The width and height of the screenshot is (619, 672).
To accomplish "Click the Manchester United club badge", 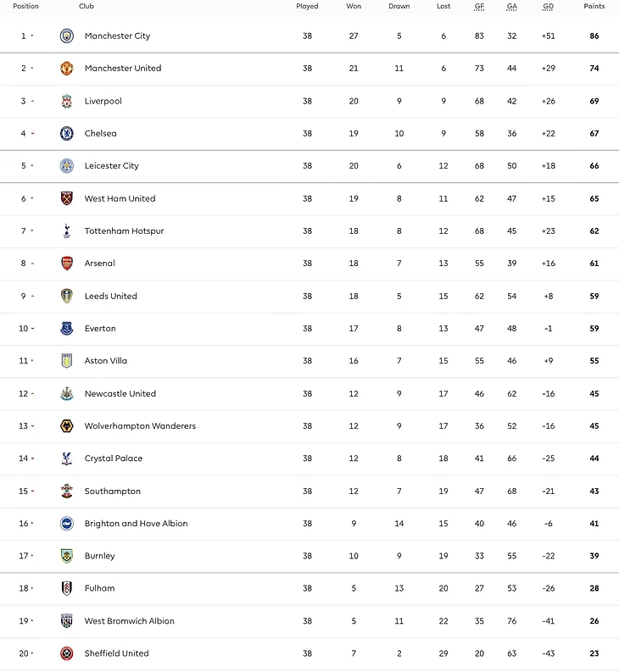I will [x=67, y=69].
